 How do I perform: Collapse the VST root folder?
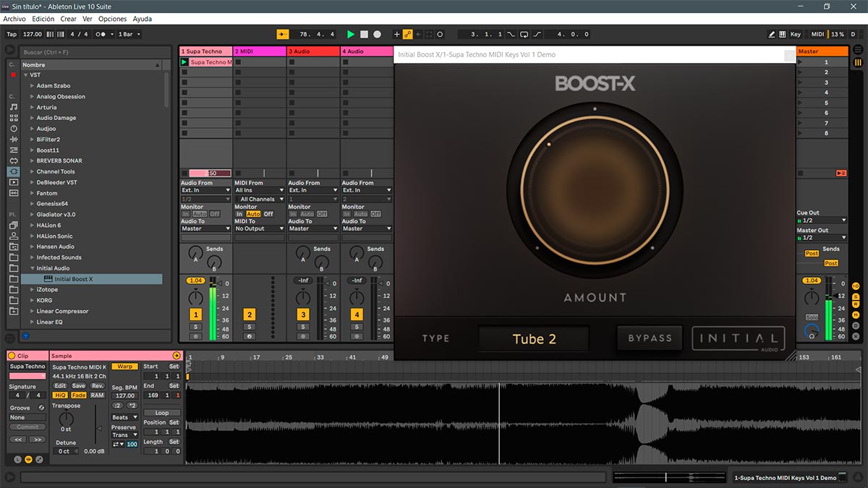point(25,75)
